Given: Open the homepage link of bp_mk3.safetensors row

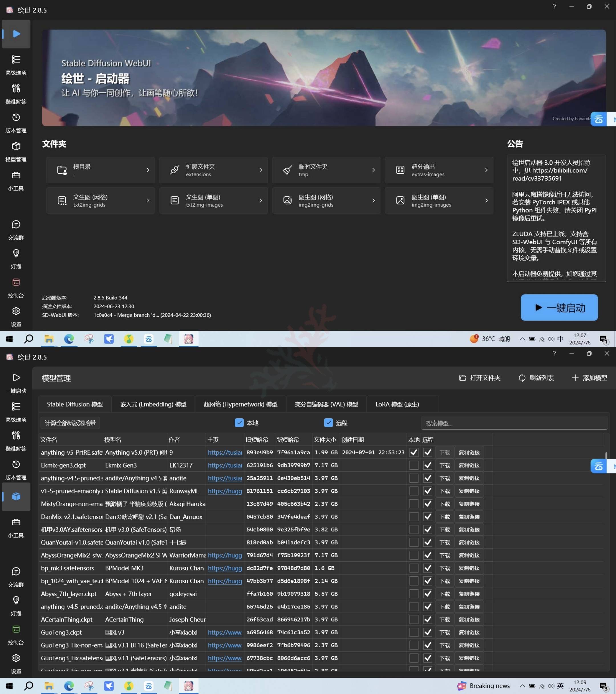Looking at the screenshot, I should click(x=225, y=568).
